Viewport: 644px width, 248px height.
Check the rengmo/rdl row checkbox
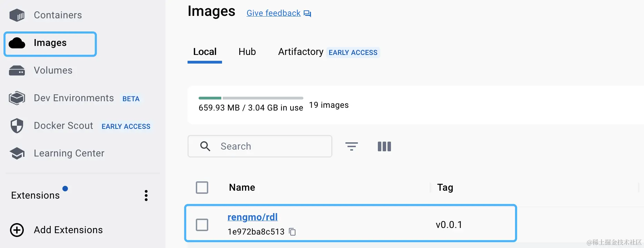pyautogui.click(x=202, y=225)
